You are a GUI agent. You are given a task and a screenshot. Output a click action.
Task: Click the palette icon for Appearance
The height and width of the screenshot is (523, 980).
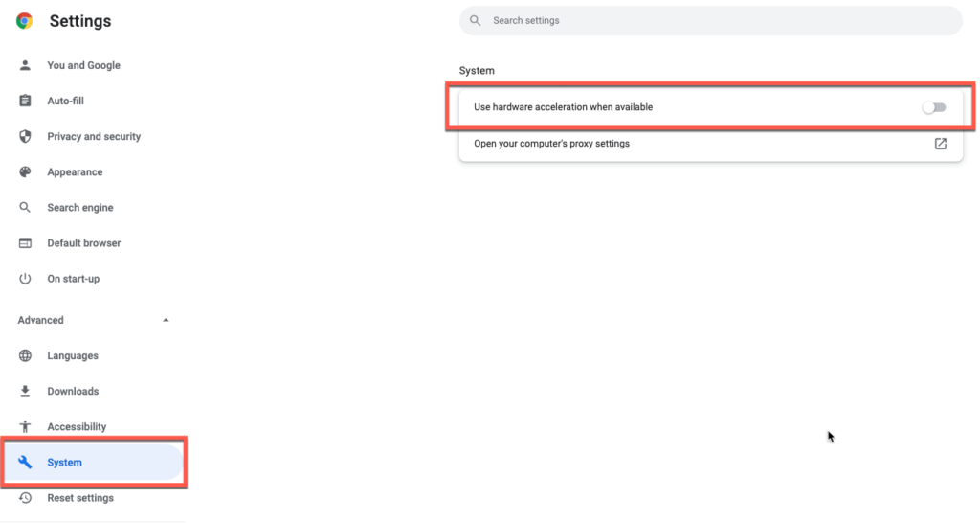pyautogui.click(x=26, y=172)
